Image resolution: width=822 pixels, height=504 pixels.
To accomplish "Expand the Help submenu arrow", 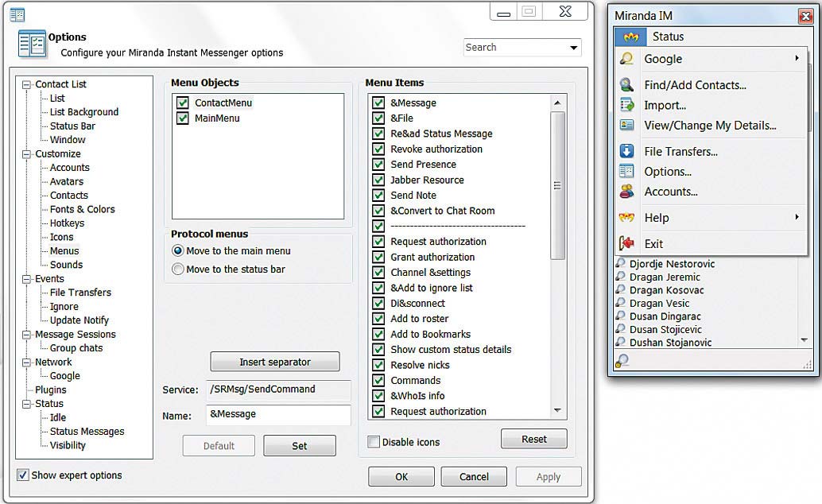I will 797,217.
